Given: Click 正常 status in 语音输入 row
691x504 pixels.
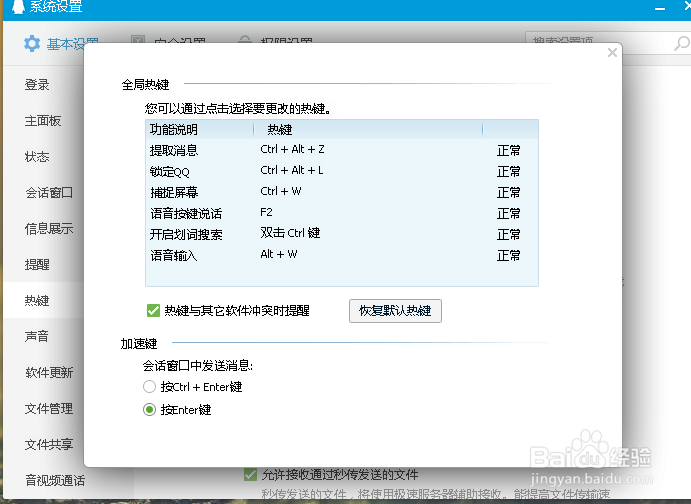Looking at the screenshot, I should pos(509,256).
